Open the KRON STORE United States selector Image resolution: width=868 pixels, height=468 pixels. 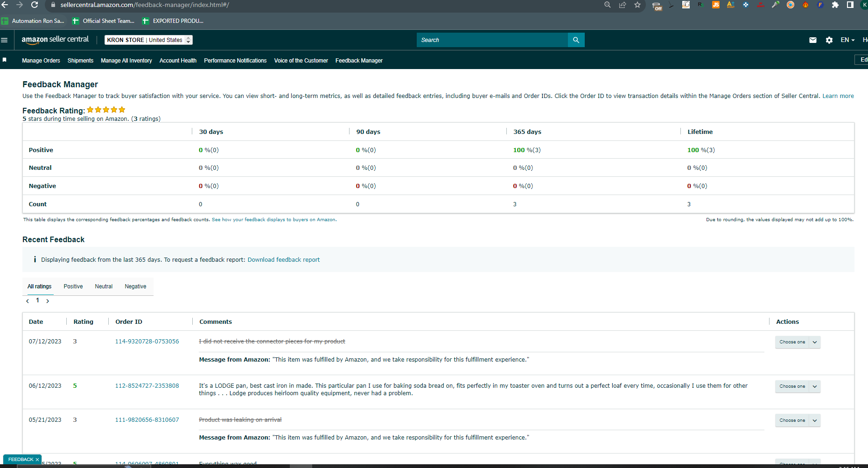click(148, 40)
